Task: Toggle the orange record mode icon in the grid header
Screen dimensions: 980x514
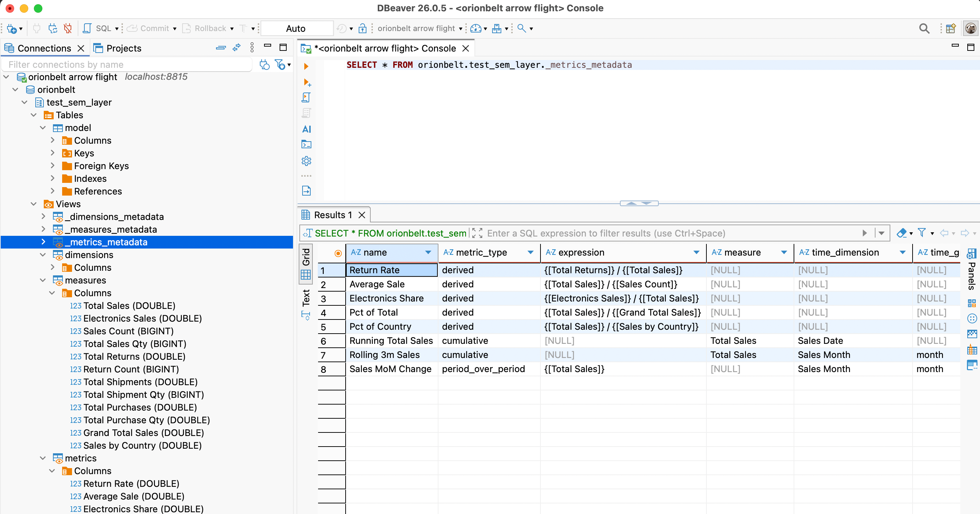Action: tap(338, 253)
